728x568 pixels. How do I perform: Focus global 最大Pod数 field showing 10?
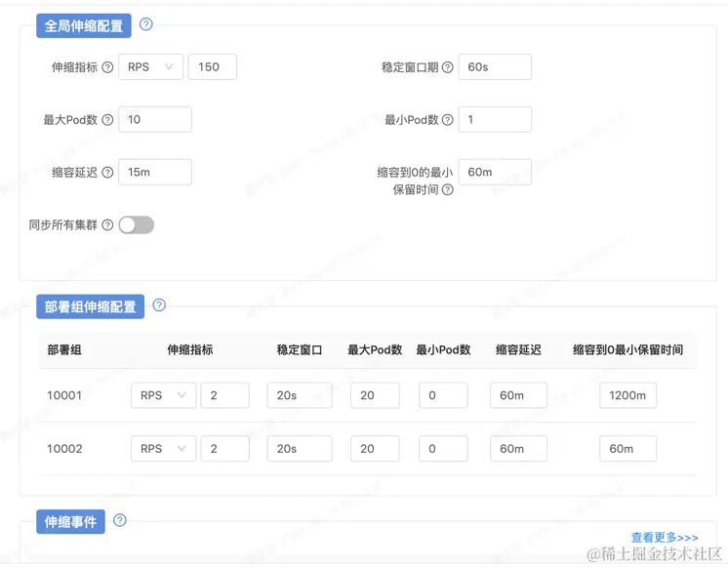155,119
